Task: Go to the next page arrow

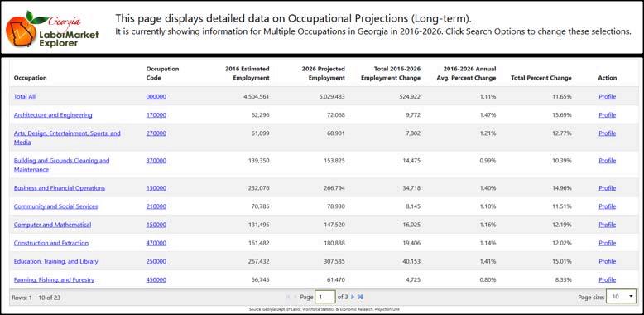Action: coord(353,297)
